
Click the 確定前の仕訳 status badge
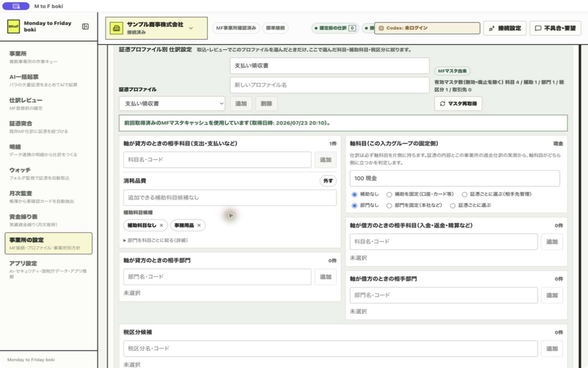(x=335, y=28)
